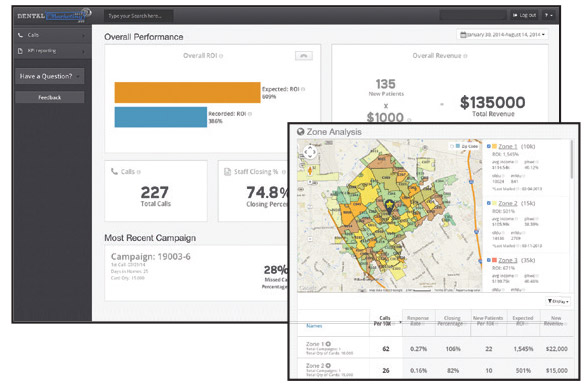Open the Have a Question dropdown
The image size is (588, 391).
click(x=50, y=76)
